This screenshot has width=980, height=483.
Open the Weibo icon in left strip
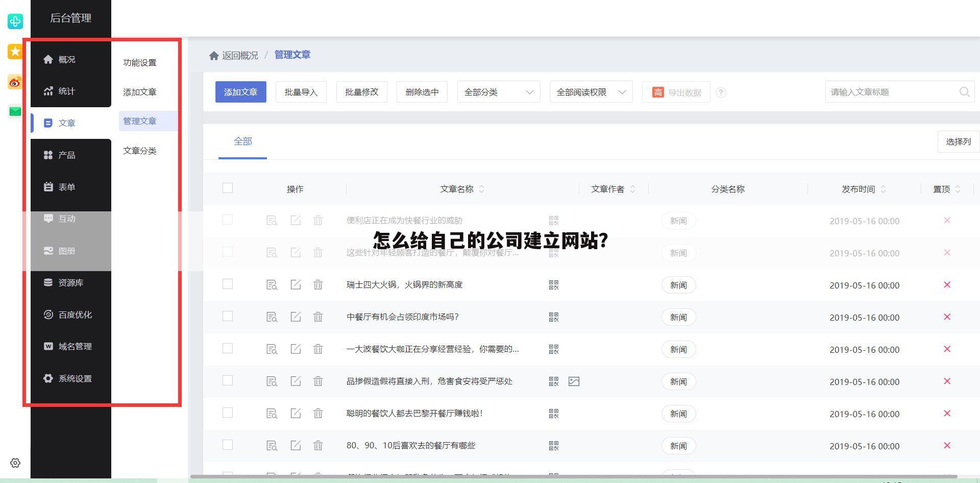point(15,82)
